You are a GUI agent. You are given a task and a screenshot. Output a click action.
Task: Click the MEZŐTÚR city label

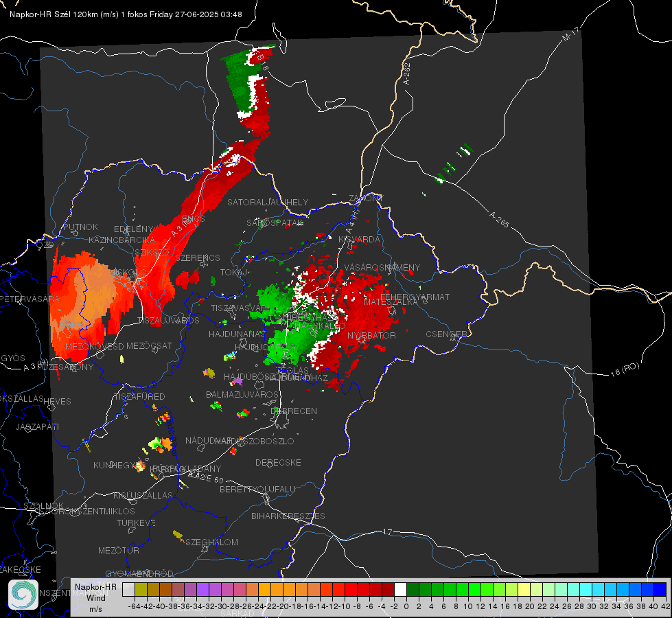coord(119,550)
